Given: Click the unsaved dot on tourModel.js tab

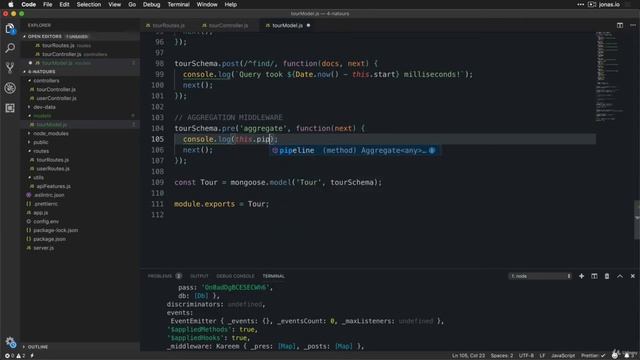Looking at the screenshot, I should [309, 25].
